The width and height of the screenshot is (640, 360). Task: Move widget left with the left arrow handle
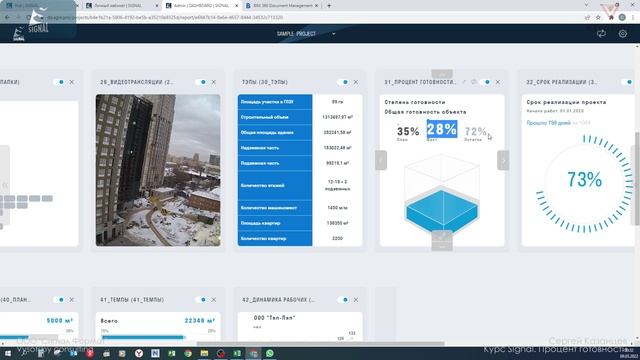coord(381,160)
